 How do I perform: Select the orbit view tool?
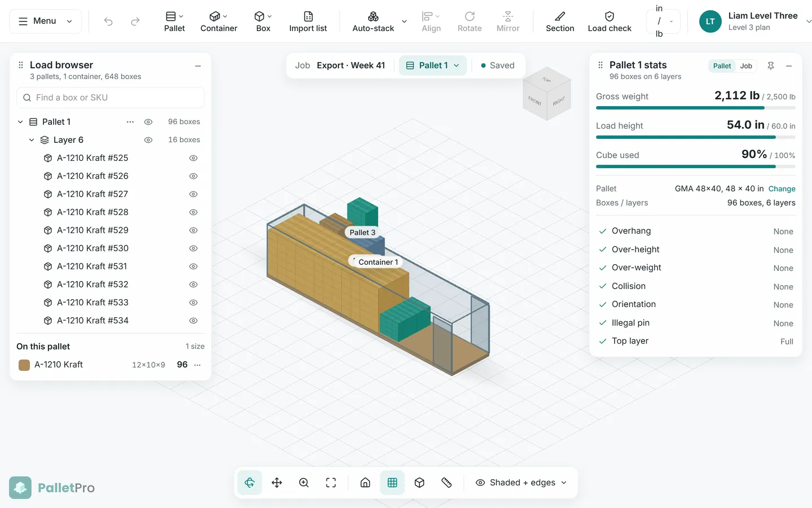tap(250, 483)
